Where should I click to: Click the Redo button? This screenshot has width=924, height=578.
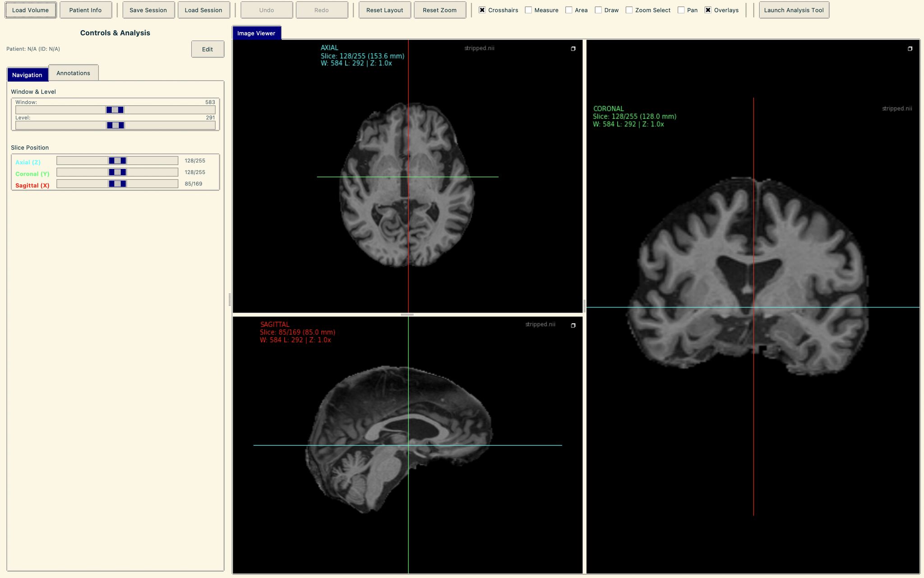click(x=322, y=10)
